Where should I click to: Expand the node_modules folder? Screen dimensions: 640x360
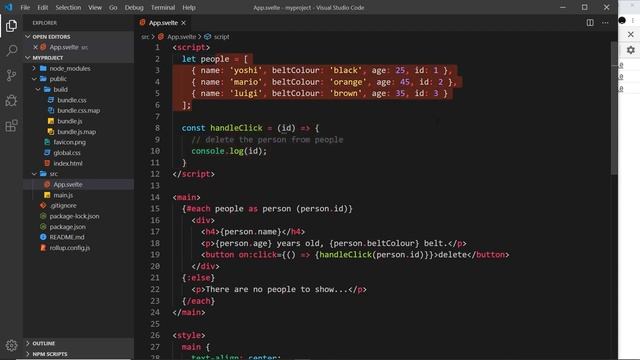tap(70, 69)
